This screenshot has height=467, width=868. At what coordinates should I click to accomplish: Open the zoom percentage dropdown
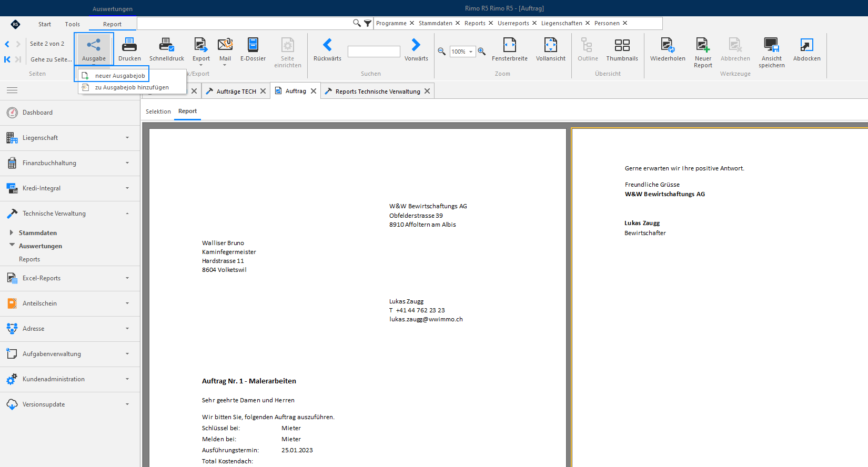point(471,52)
